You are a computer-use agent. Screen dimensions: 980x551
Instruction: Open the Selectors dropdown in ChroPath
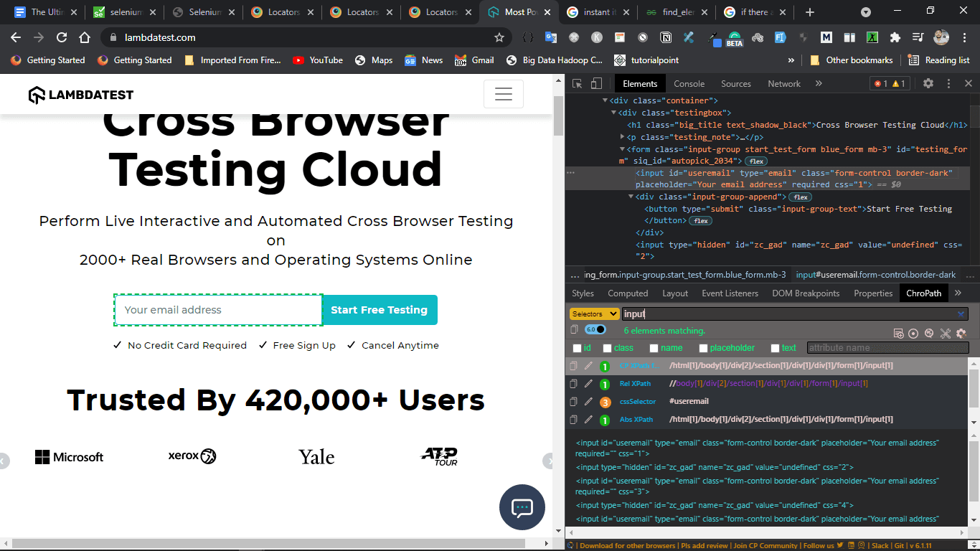[594, 314]
